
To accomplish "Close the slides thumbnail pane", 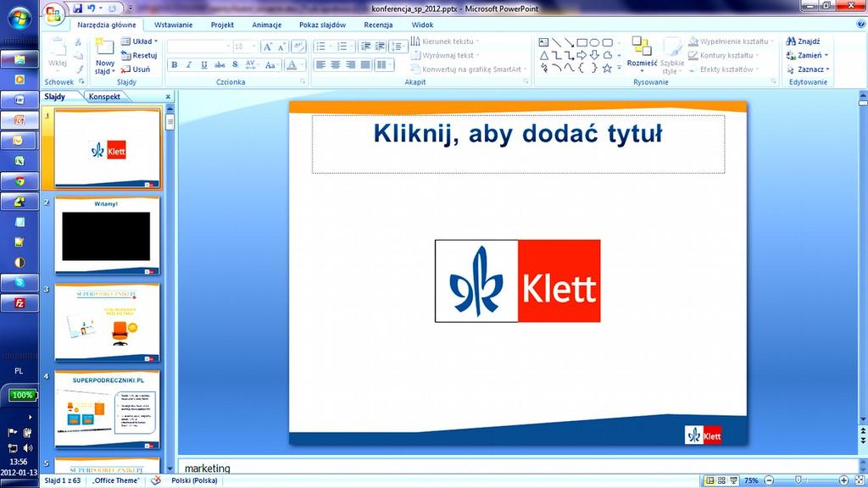I will coord(169,97).
